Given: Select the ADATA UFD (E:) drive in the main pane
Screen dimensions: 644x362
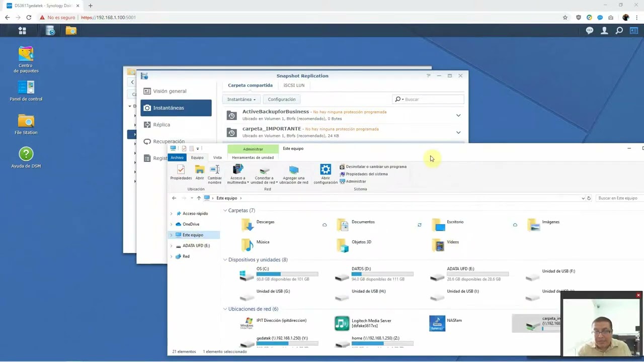Looking at the screenshot, I should pos(469,274).
